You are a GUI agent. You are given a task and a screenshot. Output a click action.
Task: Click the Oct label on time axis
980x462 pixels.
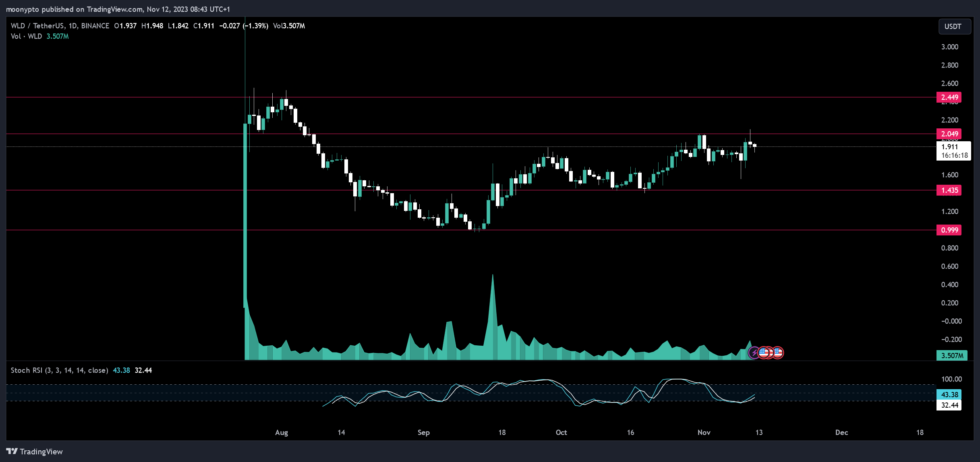click(x=561, y=433)
